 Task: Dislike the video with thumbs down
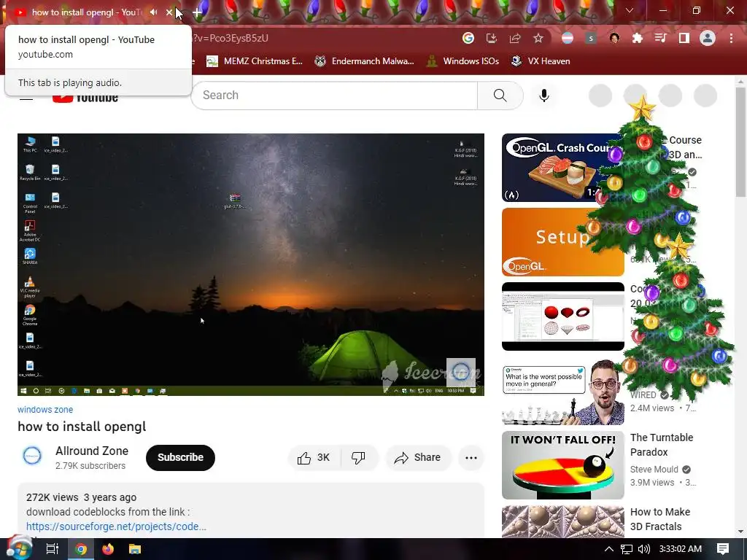pos(359,458)
